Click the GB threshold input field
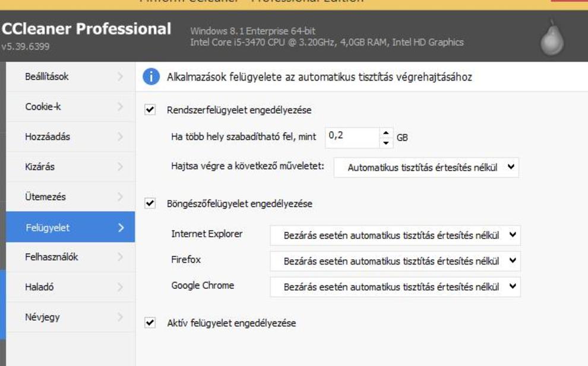This screenshot has height=366, width=588. click(352, 137)
